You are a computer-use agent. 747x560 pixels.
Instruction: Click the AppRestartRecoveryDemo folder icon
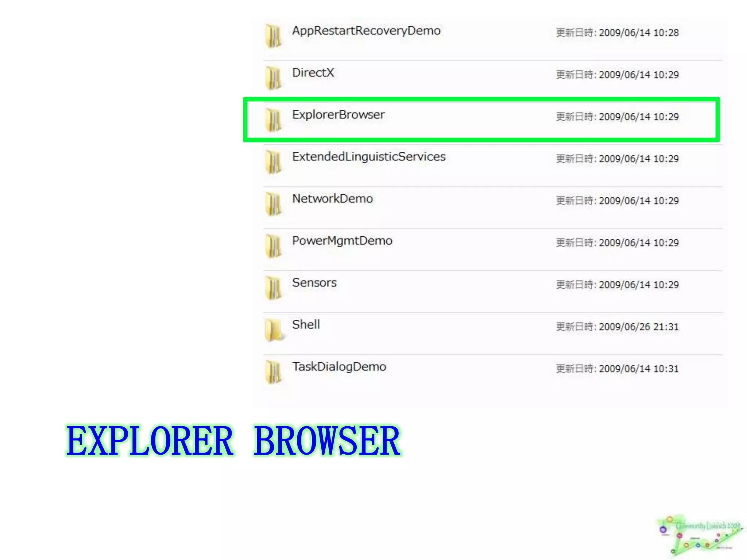pyautogui.click(x=273, y=36)
